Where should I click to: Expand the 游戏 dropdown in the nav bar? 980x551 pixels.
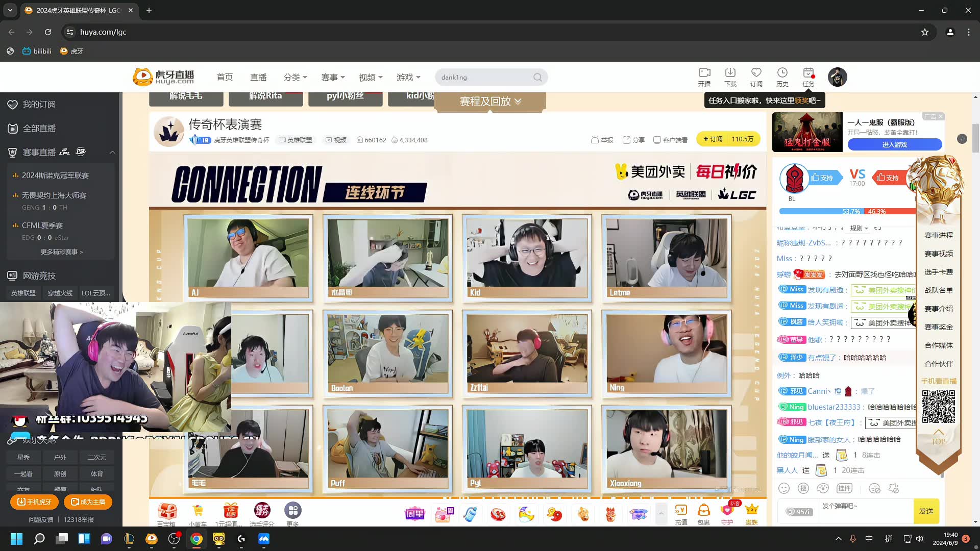[409, 77]
